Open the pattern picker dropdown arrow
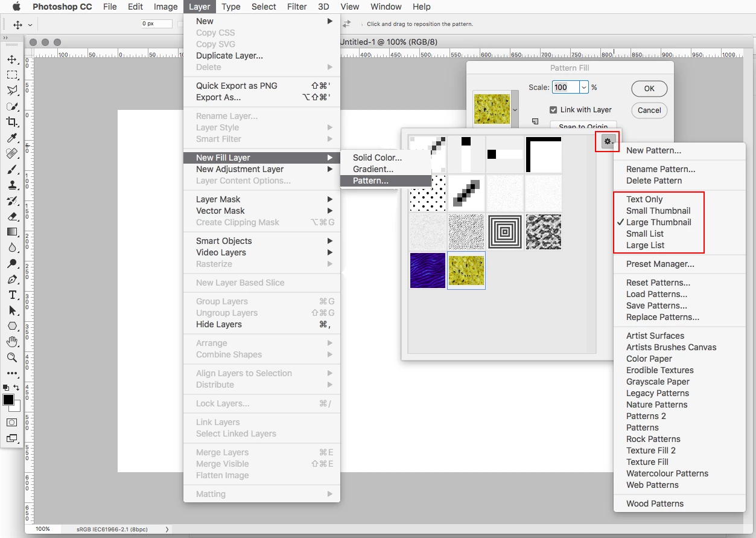 click(515, 110)
